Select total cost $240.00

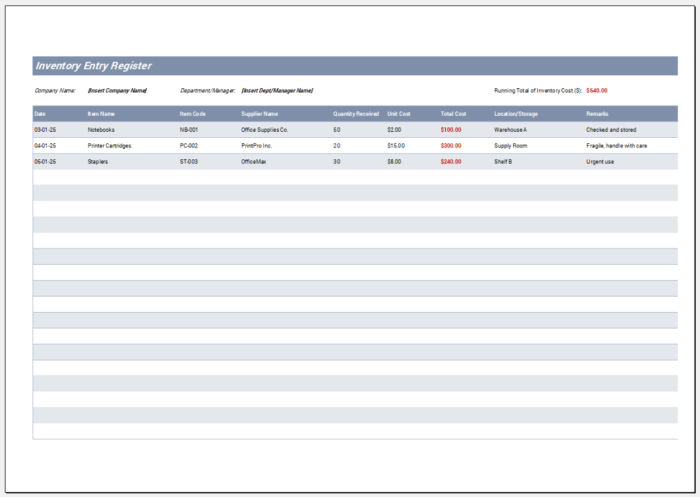(451, 162)
